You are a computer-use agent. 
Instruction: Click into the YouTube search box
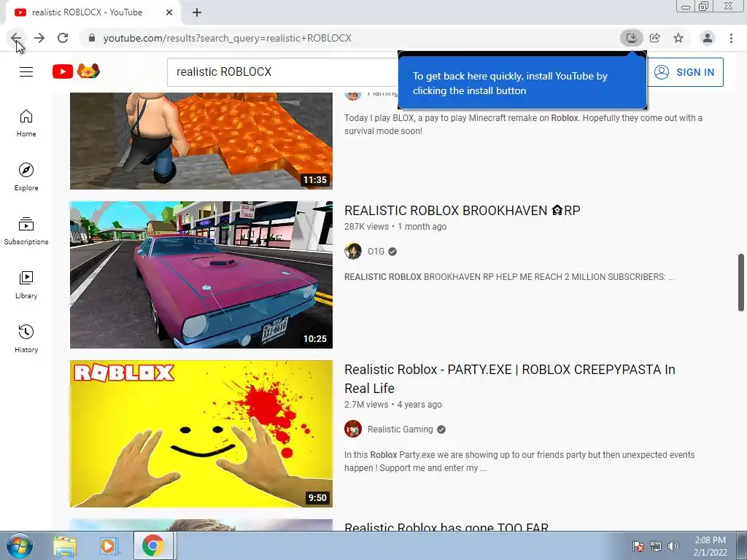tap(282, 72)
